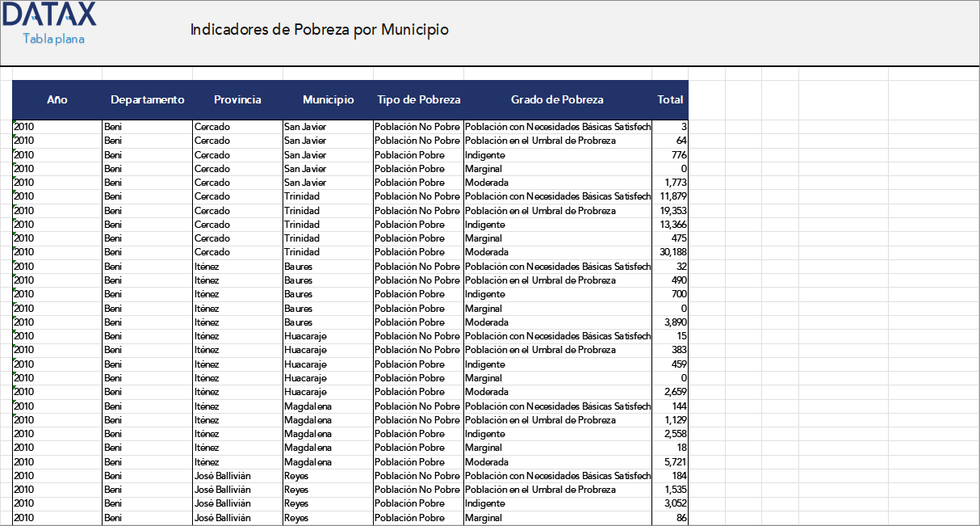Click the title Indicadores de Pobreza por Municipio
The height and width of the screenshot is (526, 980).
tap(319, 29)
